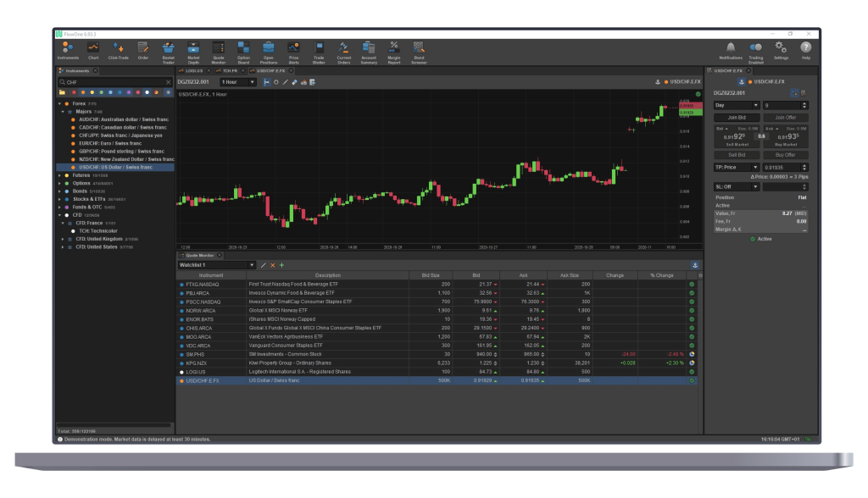Add new watchlist with green plus

tap(281, 265)
